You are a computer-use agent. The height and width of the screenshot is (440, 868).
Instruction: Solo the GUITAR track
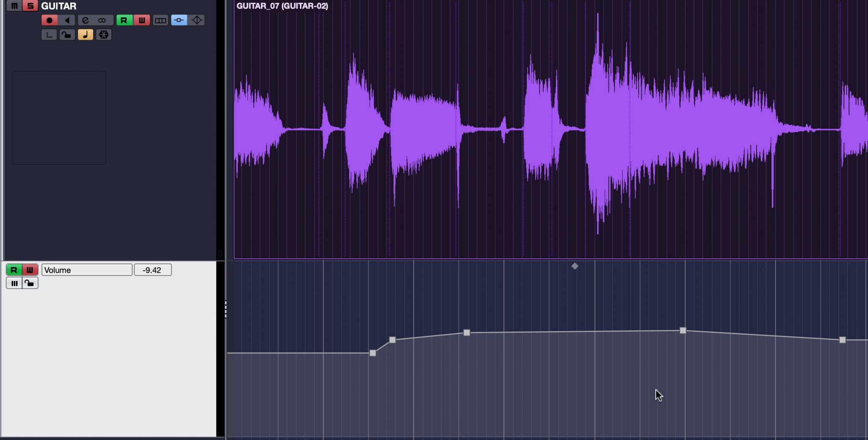click(30, 6)
